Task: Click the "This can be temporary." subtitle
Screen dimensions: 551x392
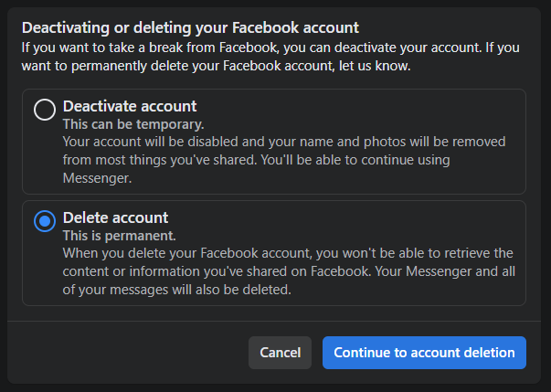Action: click(133, 124)
